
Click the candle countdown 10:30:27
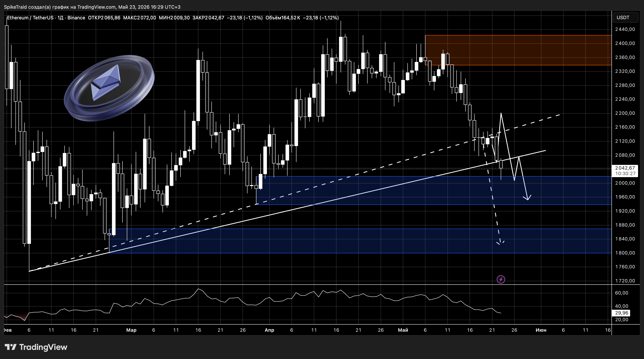(x=625, y=174)
